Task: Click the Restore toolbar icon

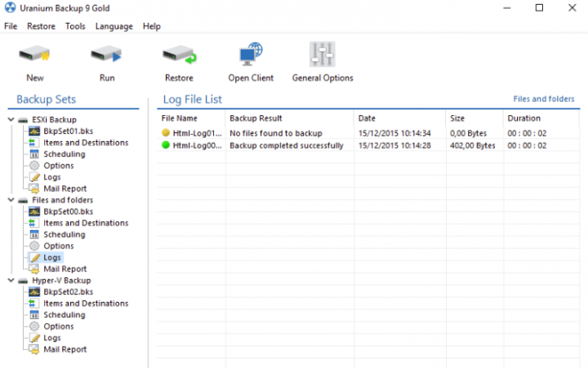Action: 179,55
